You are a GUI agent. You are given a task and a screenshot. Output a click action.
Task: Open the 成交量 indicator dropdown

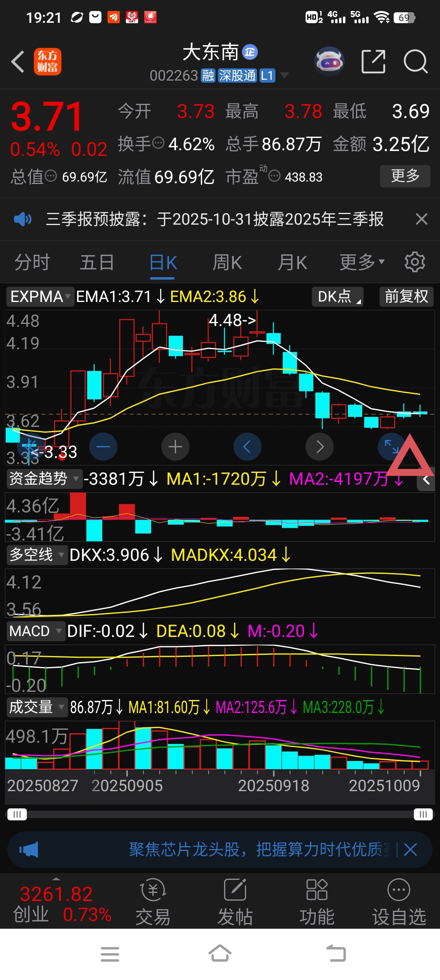click(x=37, y=707)
